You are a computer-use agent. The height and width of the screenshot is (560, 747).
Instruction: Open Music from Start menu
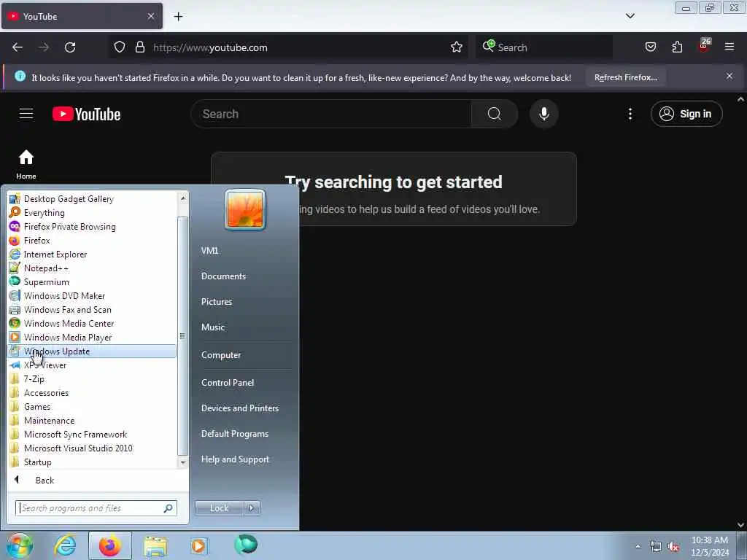pos(213,327)
